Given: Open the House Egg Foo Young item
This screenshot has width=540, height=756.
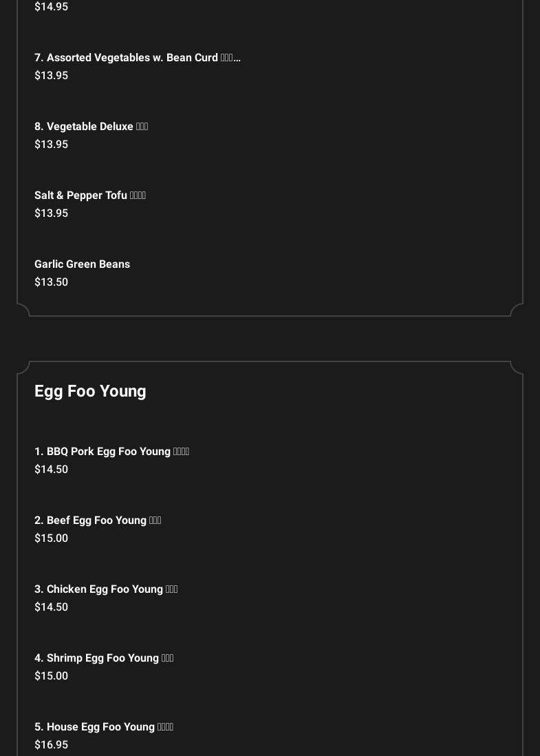Looking at the screenshot, I should pos(104,727).
